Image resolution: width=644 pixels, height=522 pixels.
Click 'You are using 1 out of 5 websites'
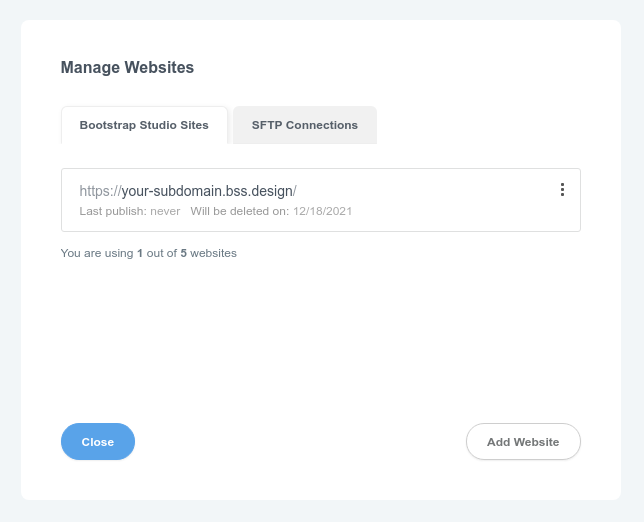[x=149, y=253]
